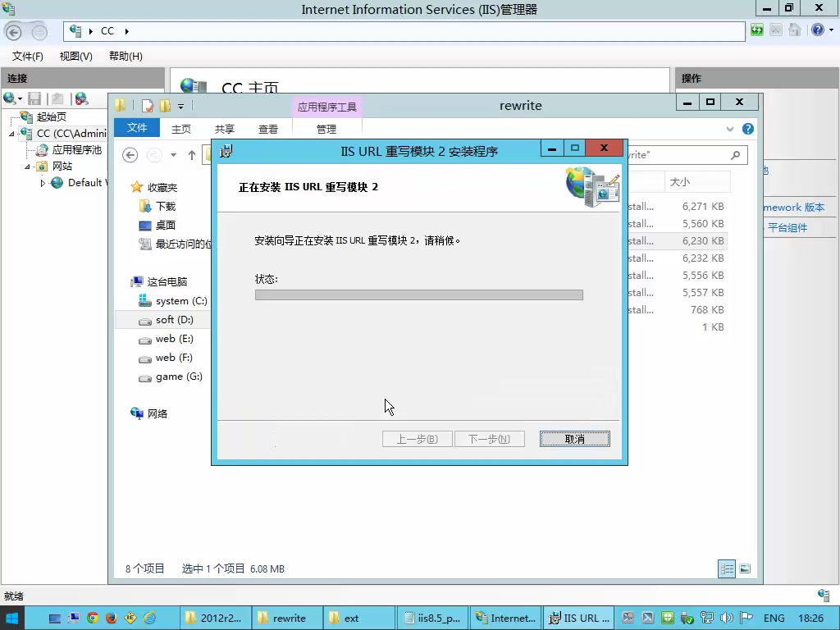
Task: Switch Explorer to details view icon
Action: click(727, 569)
